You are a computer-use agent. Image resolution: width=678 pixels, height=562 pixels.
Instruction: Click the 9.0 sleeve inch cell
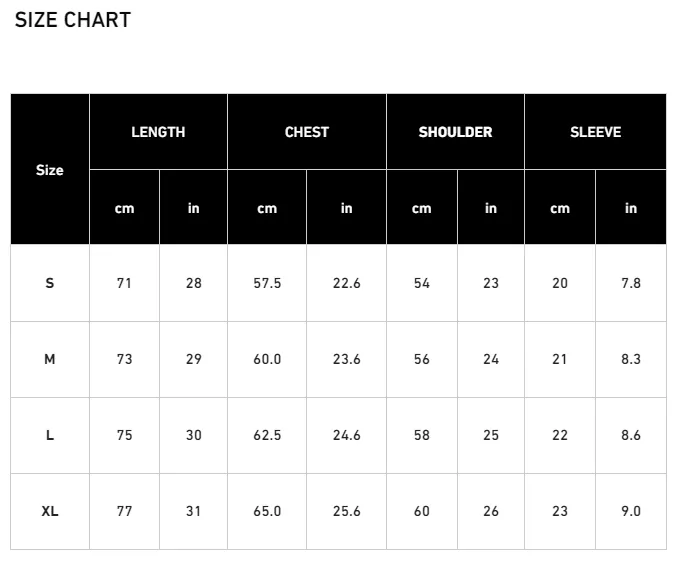tap(631, 511)
